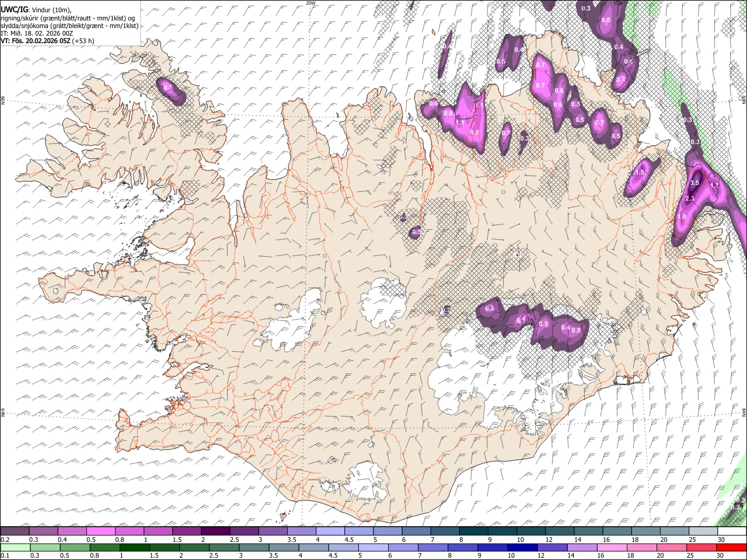Click the bright pink swatch in upper legend row
The height and width of the screenshot is (560, 747).
(100, 531)
